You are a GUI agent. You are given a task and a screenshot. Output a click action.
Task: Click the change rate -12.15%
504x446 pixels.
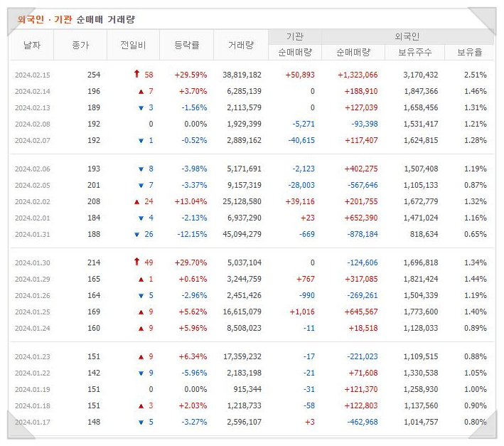(x=192, y=235)
